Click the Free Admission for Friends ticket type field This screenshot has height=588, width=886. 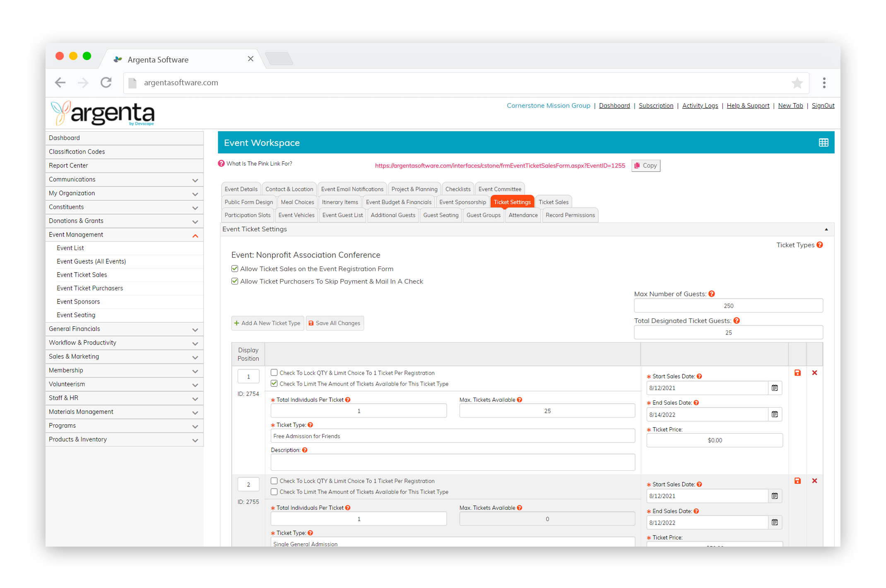(453, 436)
